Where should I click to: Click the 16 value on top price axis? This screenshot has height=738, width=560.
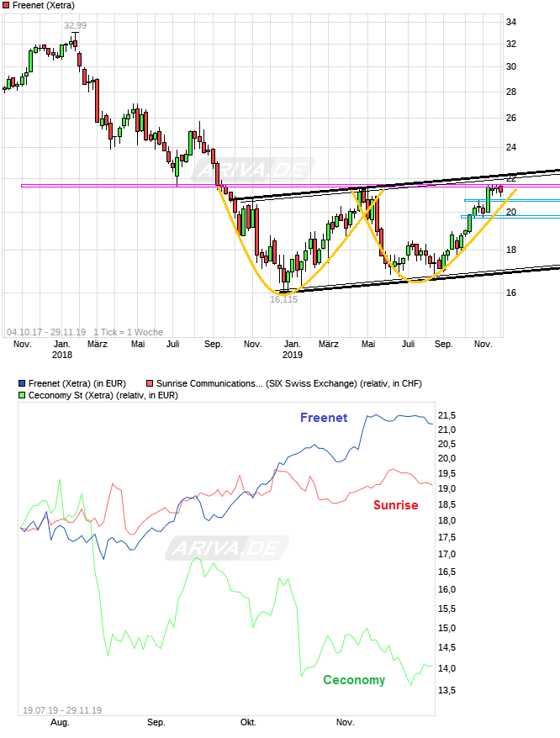coord(511,293)
